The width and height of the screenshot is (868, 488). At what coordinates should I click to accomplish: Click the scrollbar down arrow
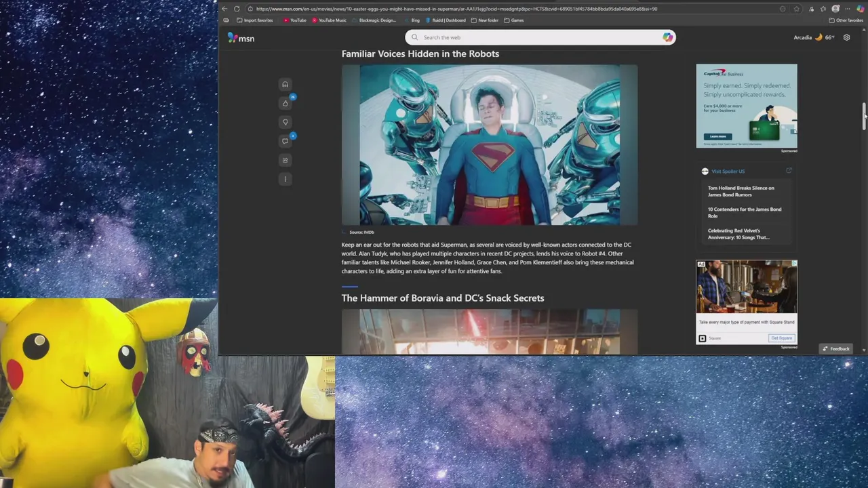(864, 350)
